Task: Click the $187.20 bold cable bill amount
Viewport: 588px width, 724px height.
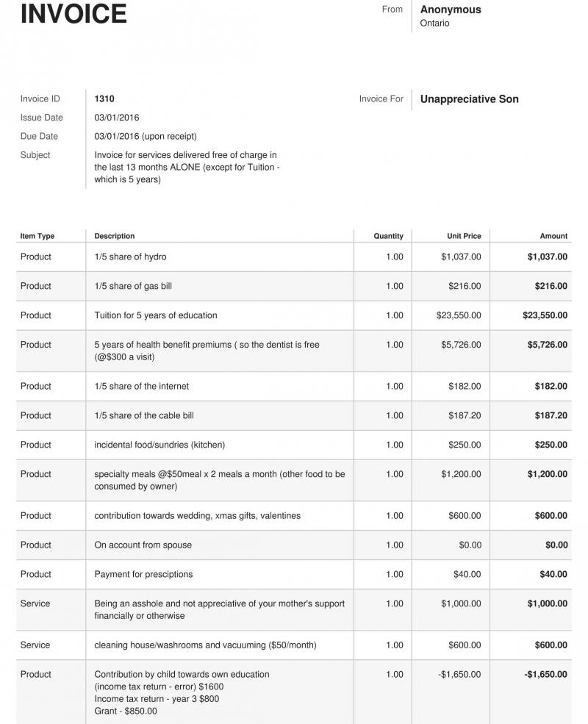Action: pos(551,415)
